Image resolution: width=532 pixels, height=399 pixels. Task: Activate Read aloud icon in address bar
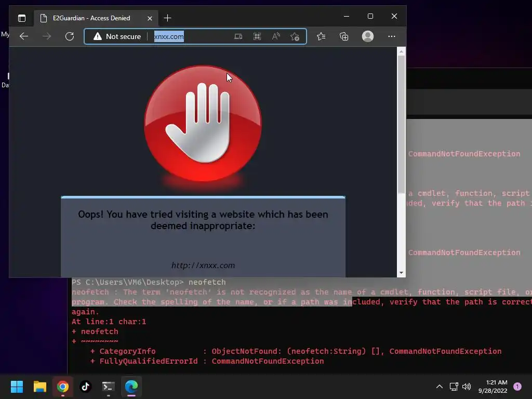pyautogui.click(x=276, y=36)
